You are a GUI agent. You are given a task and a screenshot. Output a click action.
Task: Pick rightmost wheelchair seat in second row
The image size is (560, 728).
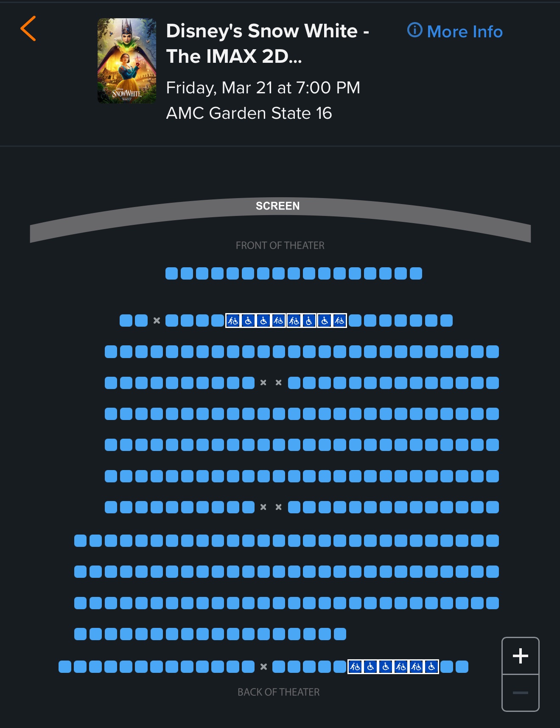tap(325, 321)
